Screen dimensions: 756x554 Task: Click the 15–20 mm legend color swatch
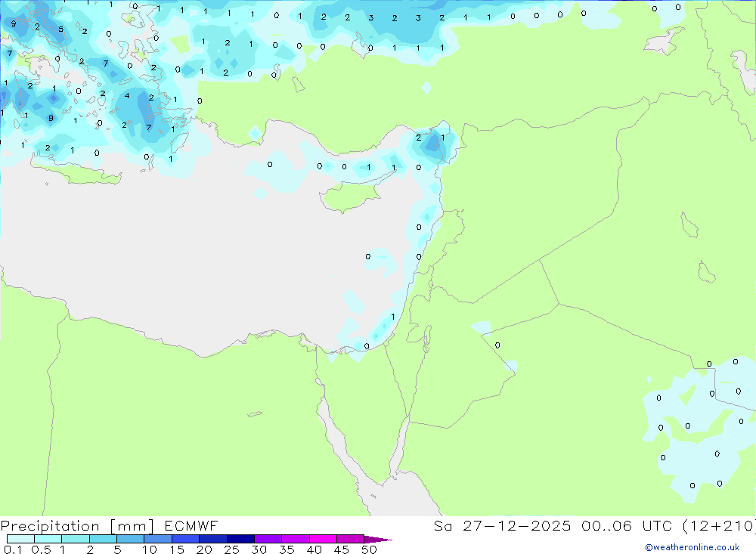186,539
